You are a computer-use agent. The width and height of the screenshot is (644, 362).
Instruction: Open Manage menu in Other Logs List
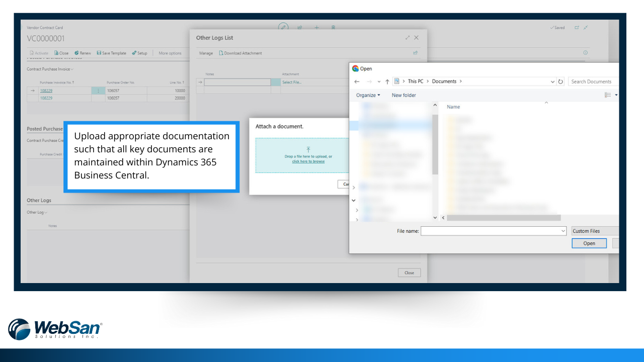[206, 53]
